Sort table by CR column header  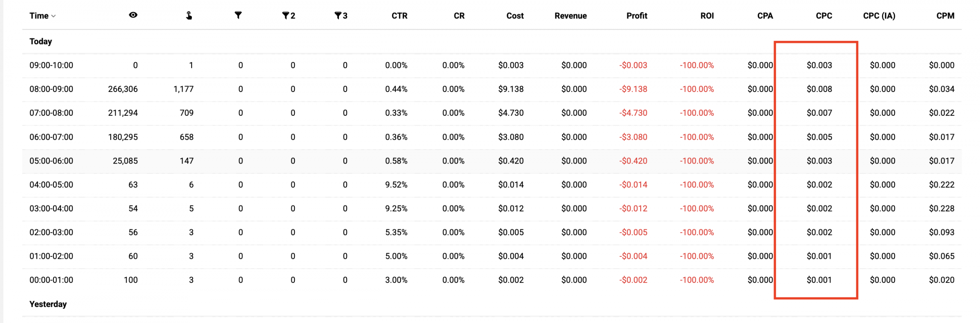click(459, 16)
